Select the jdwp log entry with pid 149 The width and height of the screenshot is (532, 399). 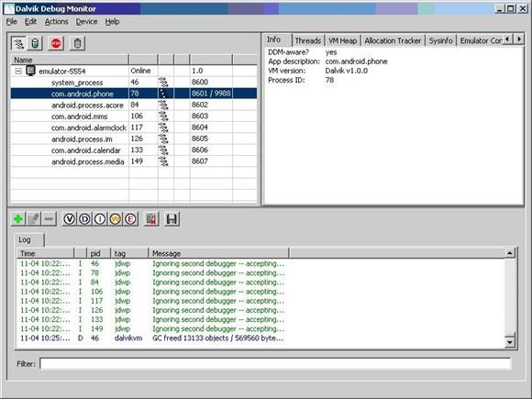click(260, 328)
